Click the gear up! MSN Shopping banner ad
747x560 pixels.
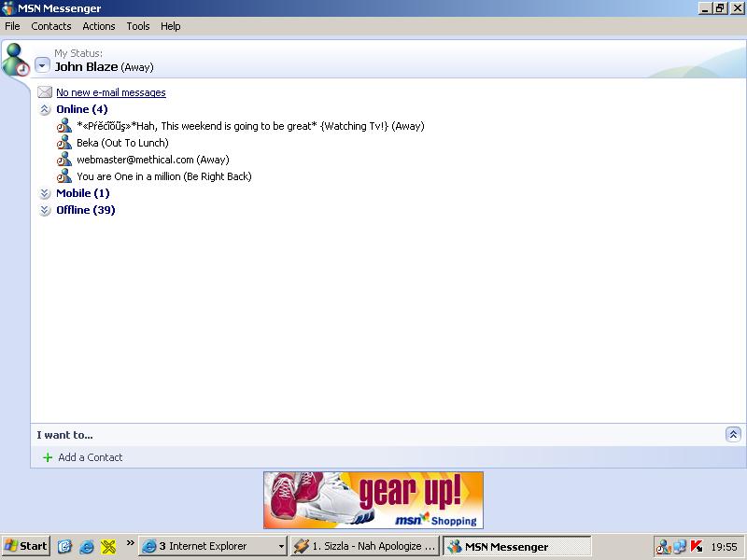point(373,500)
